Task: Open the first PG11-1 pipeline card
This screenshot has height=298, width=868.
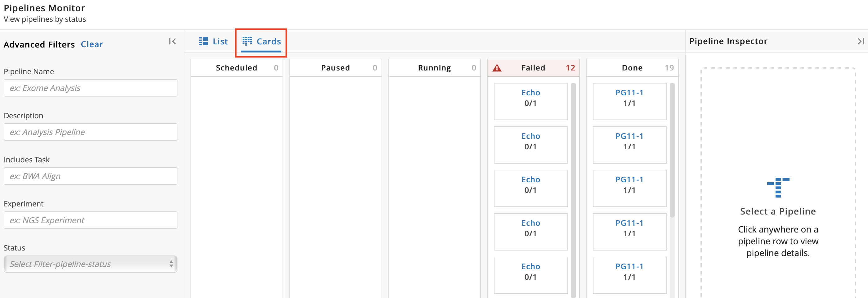Action: [x=629, y=102]
